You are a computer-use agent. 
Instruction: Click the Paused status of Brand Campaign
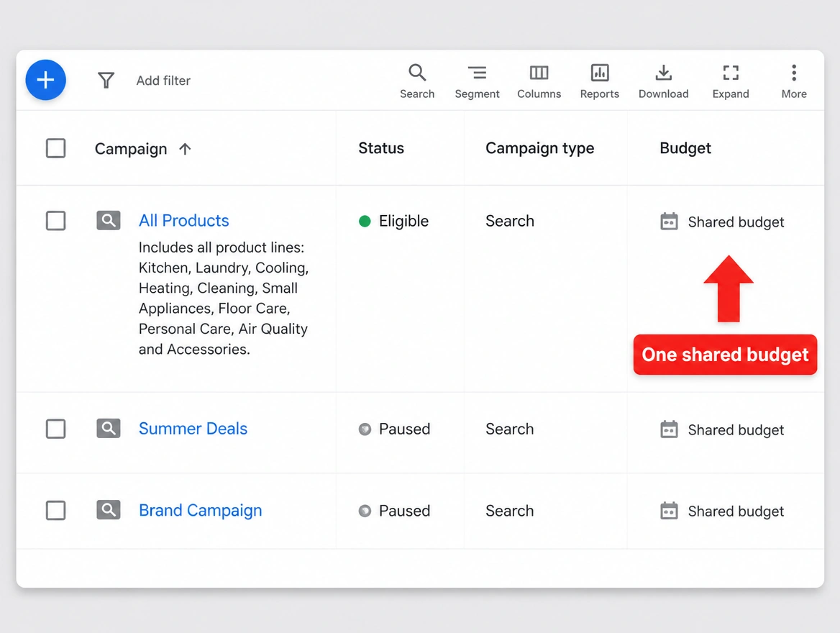click(x=404, y=511)
